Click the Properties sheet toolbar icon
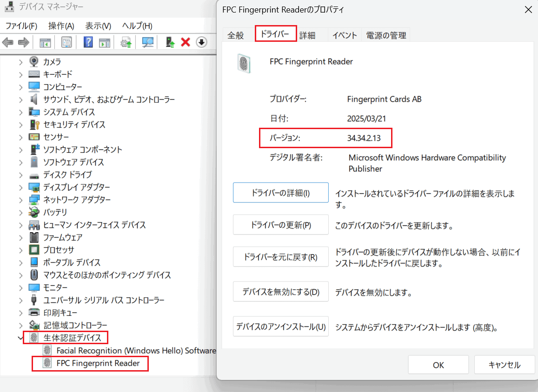Screen dimensions: 538x392 (66, 42)
